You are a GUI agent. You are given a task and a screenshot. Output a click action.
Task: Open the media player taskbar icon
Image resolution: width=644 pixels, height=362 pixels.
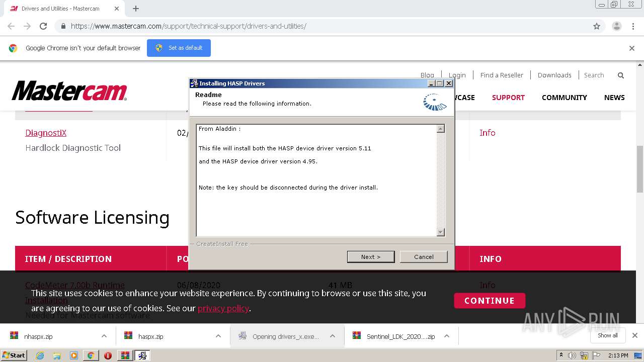(73, 355)
